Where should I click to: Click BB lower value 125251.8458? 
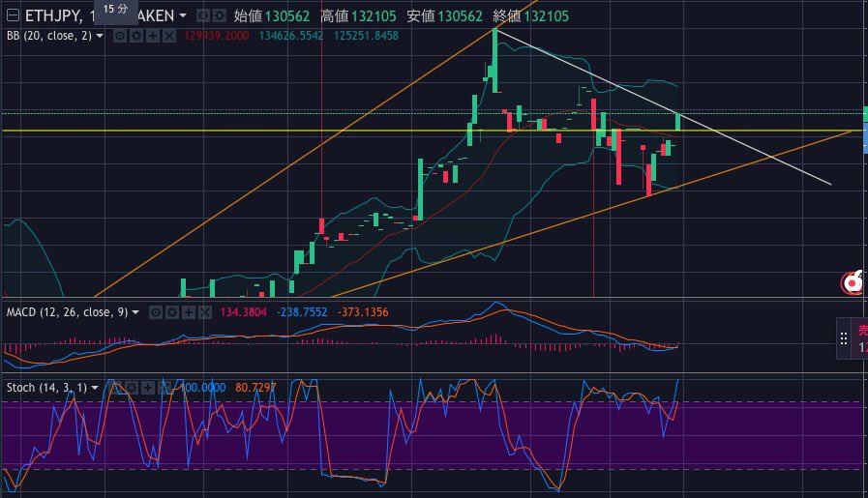pyautogui.click(x=366, y=36)
